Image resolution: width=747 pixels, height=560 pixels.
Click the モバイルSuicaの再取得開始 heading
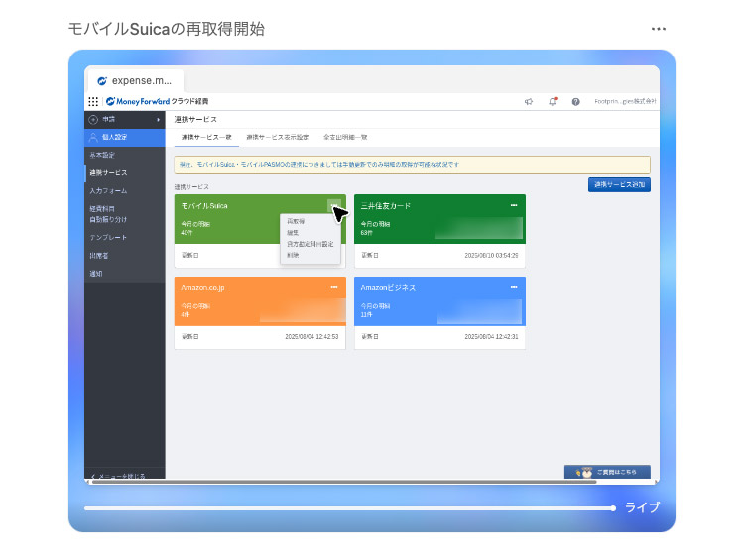[x=167, y=29]
